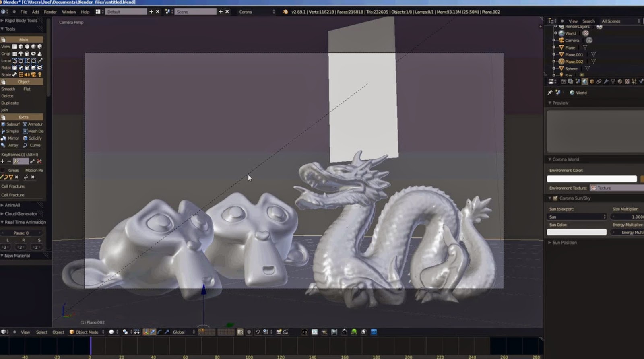Image resolution: width=644 pixels, height=359 pixels.
Task: Click the Sun Color swatch
Action: (x=577, y=232)
